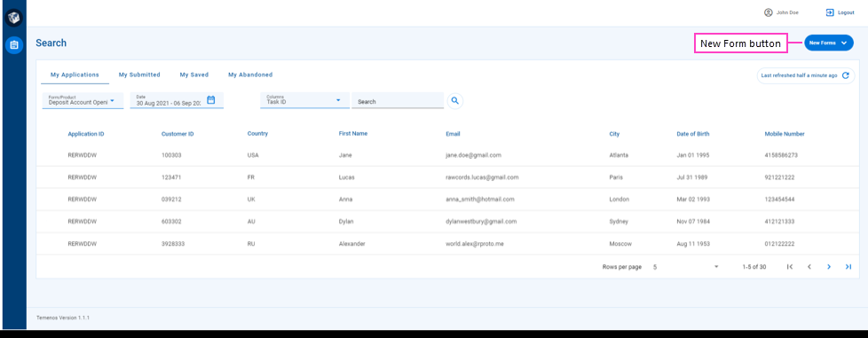Click email anna_smith@hotmail.com

[x=480, y=199]
